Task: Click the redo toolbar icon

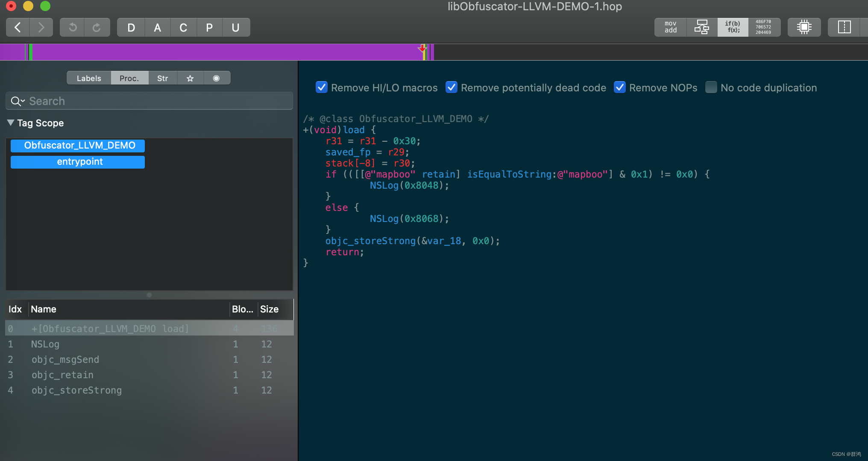Action: coord(97,28)
